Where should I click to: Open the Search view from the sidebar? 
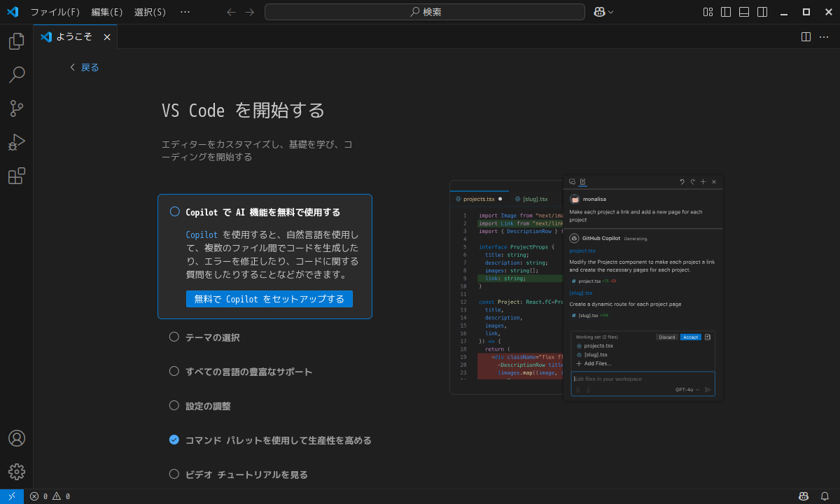point(16,75)
